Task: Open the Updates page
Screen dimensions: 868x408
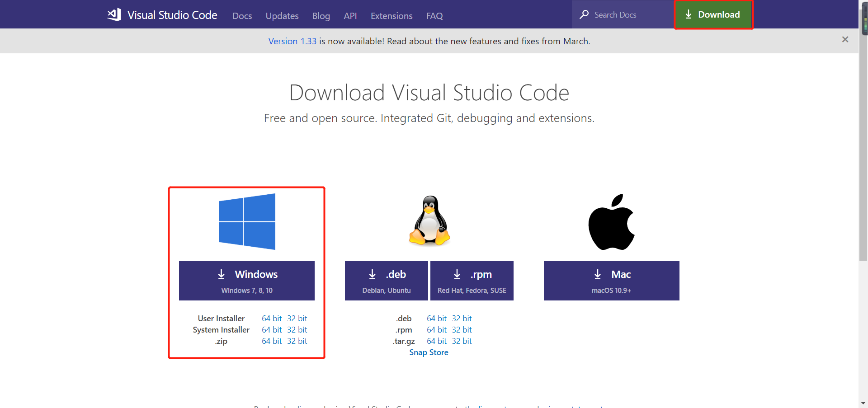Action: 282,16
